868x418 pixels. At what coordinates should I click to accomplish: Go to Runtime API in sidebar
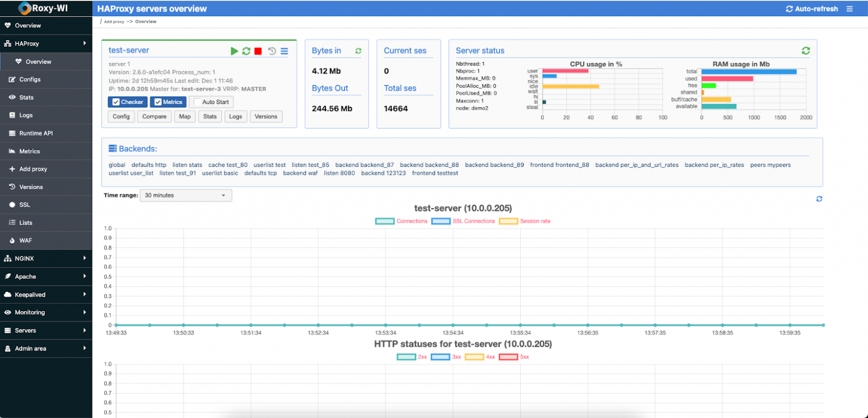point(36,133)
